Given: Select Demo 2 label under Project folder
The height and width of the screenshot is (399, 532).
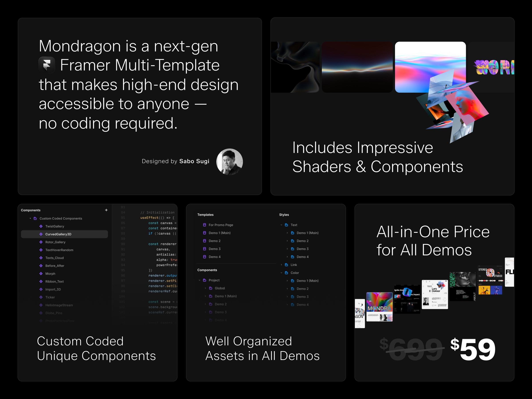Looking at the screenshot, I should [221, 304].
